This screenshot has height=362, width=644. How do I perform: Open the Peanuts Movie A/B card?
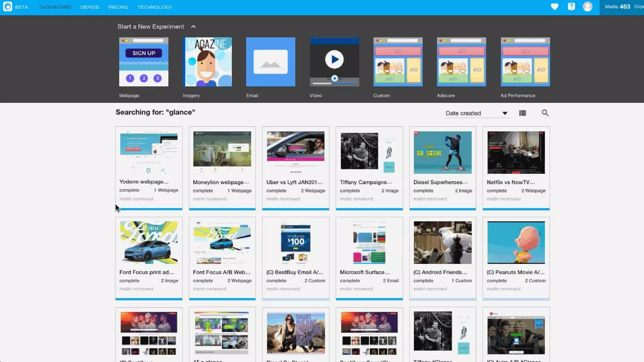(516, 258)
